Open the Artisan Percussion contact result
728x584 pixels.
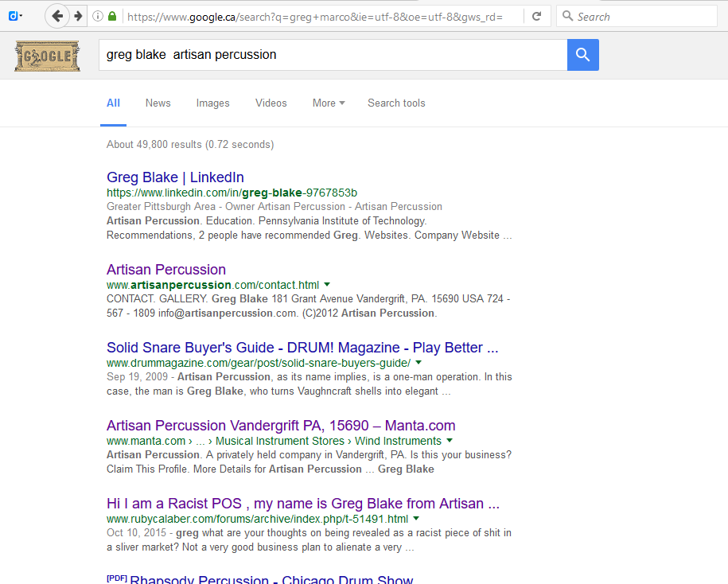pos(166,270)
